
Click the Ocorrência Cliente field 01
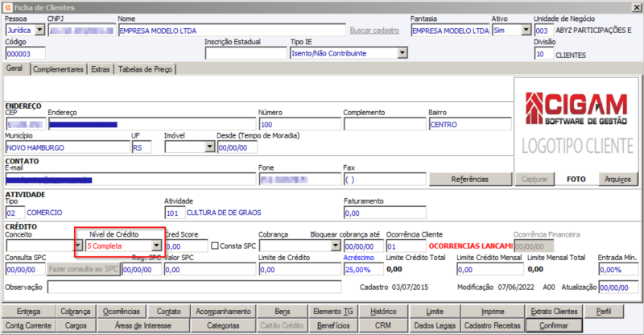point(406,246)
